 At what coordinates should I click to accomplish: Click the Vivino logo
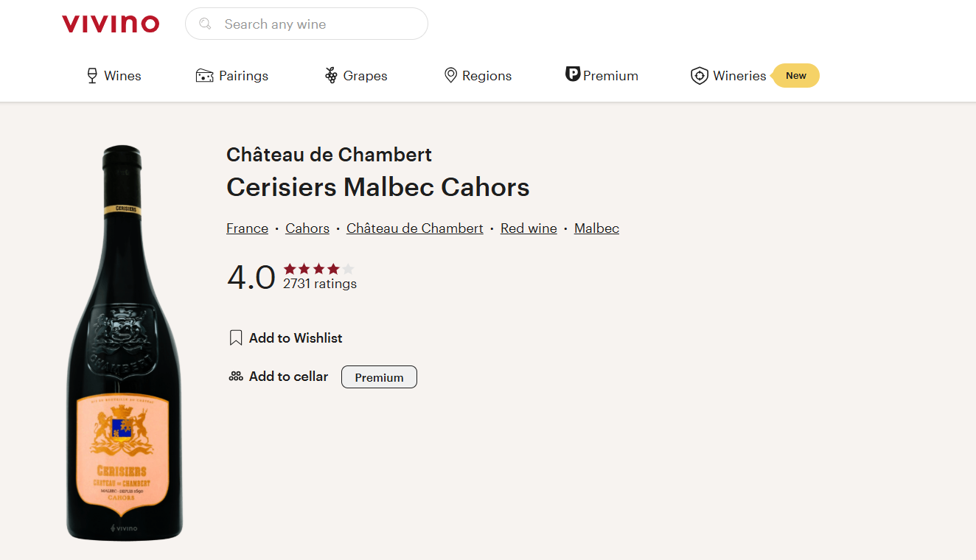[111, 24]
